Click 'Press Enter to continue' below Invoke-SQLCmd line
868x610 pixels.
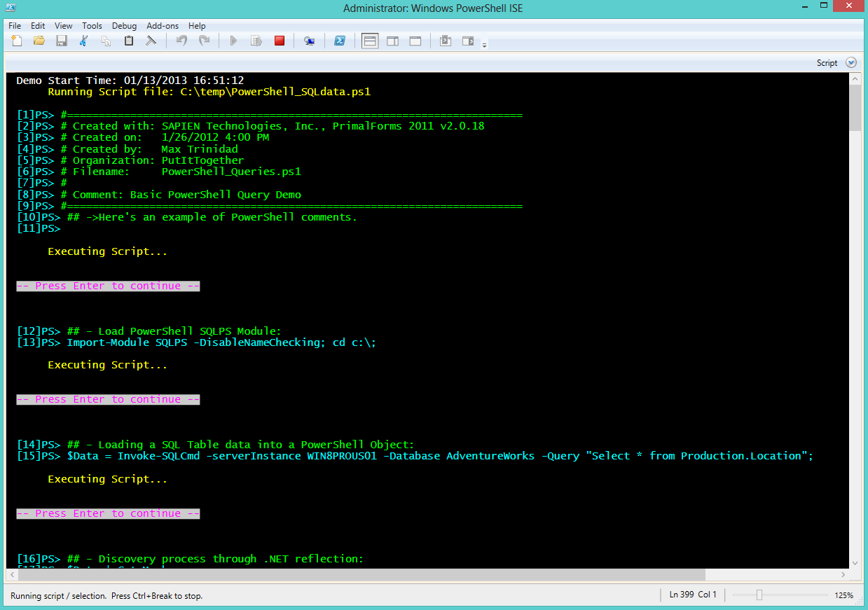[x=109, y=513]
